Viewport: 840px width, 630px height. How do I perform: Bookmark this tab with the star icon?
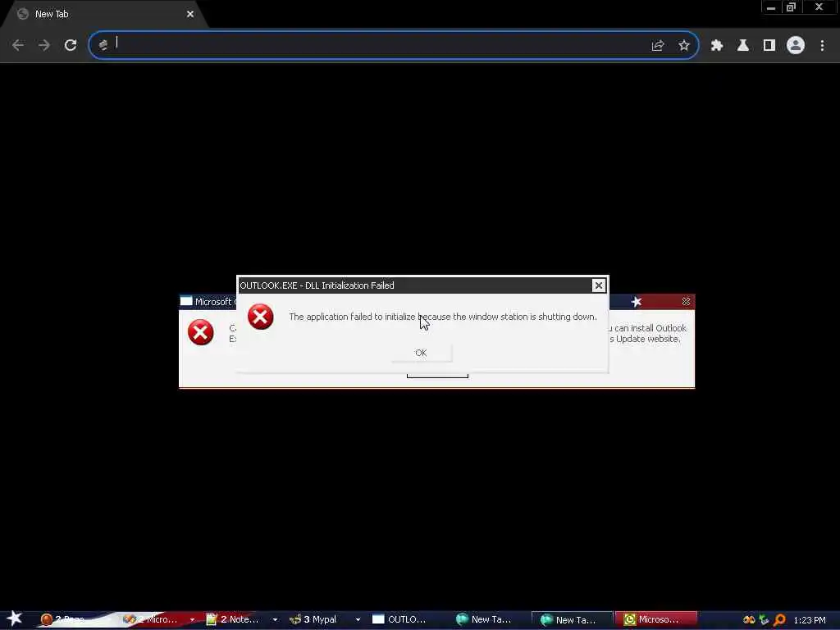click(684, 46)
